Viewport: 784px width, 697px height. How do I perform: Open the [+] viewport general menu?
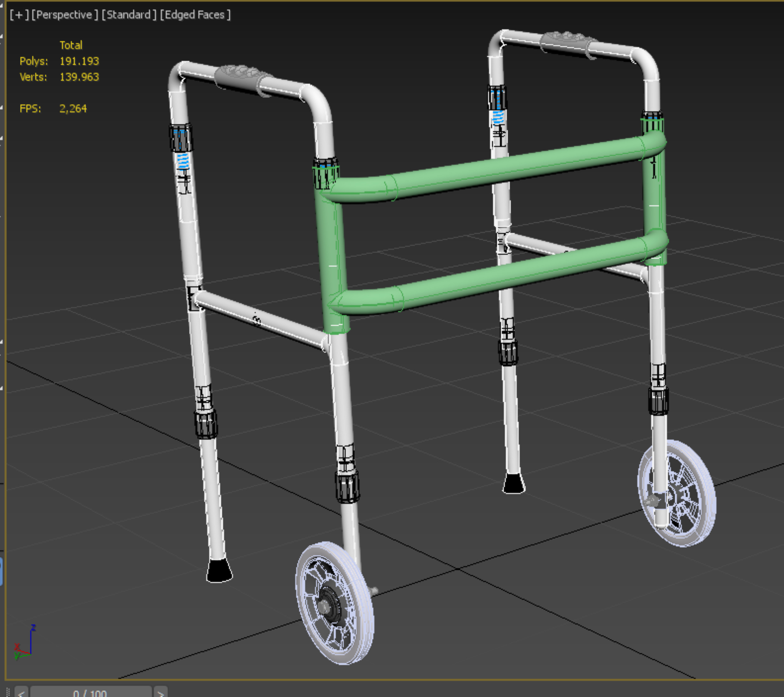19,15
